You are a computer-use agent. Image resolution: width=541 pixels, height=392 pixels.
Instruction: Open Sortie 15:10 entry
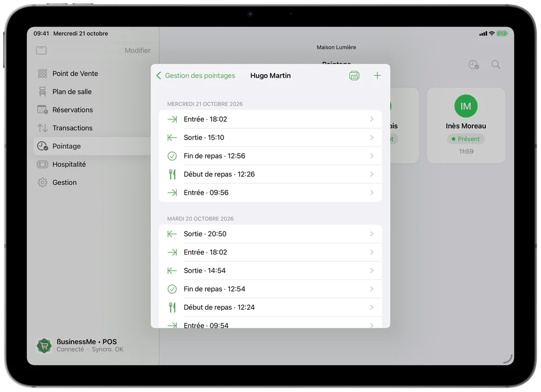pos(270,137)
